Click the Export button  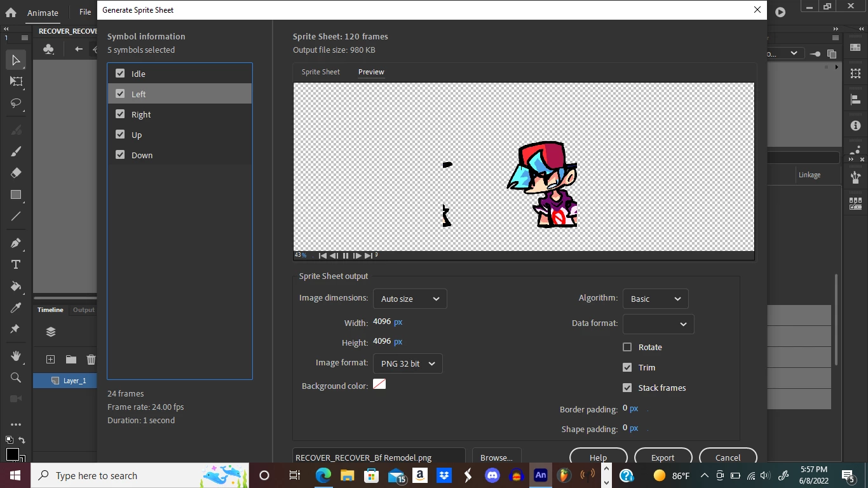(663, 457)
